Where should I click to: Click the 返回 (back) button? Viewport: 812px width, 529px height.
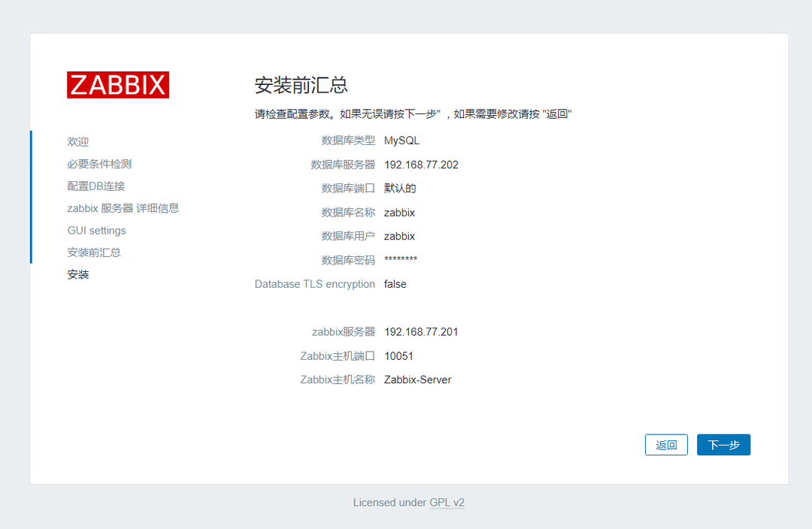click(x=666, y=445)
